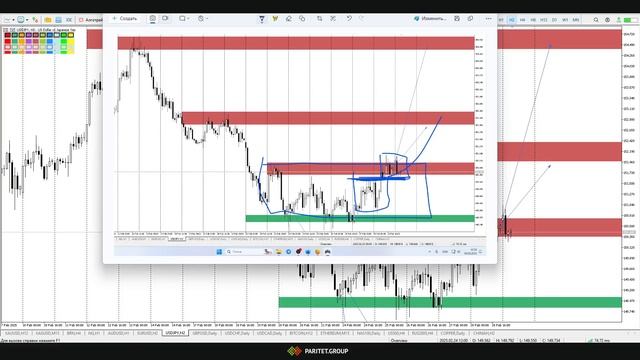Image resolution: width=640 pixels, height=360 pixels.
Task: Select the W1 timeframe button
Action: [565, 20]
